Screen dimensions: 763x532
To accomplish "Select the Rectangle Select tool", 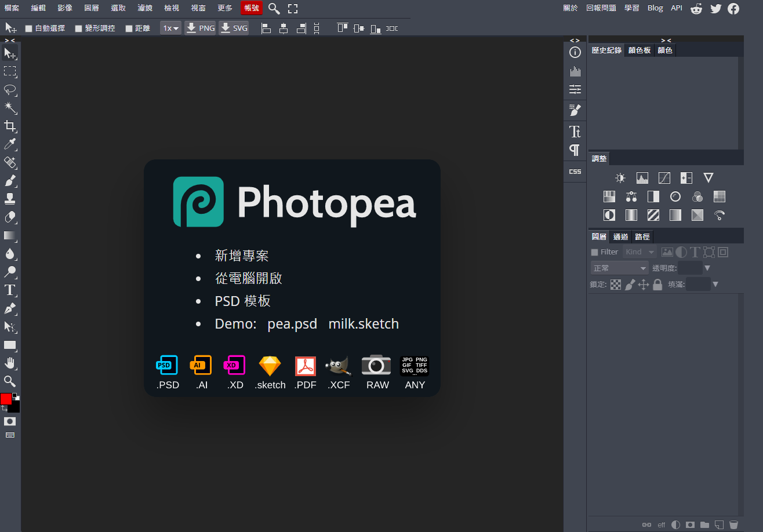I will (10, 71).
